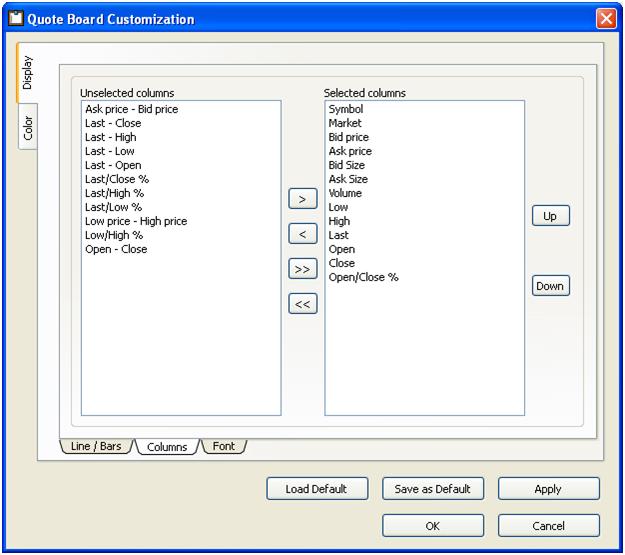Click the double right arrow add-all button
625x555 pixels.
302,269
